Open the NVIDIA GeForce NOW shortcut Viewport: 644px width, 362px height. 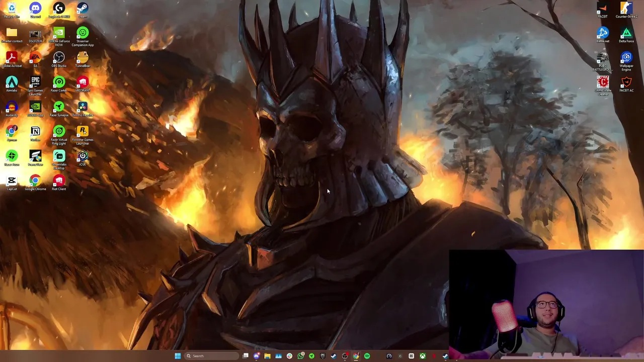[59, 37]
